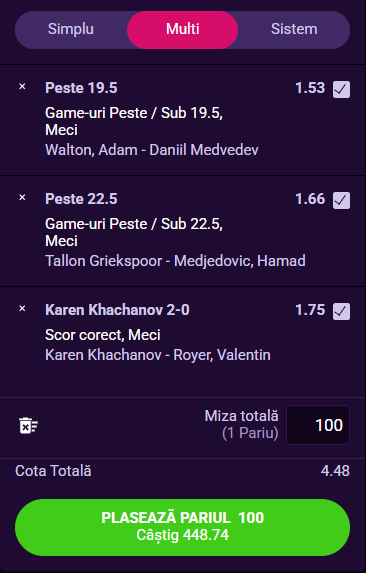The image size is (366, 573).
Task: Uncheck the 1.75 odds checkbox
Action: (x=341, y=312)
